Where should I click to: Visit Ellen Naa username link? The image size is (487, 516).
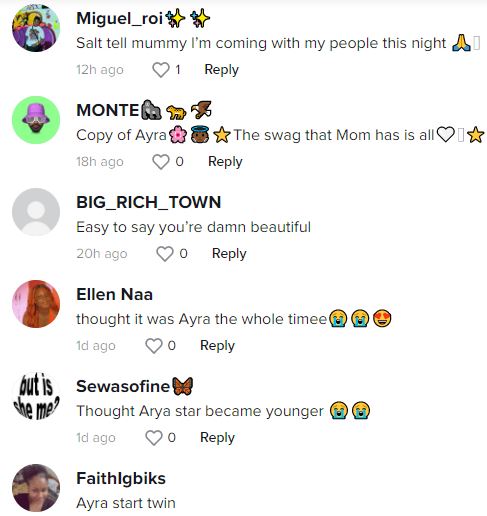(114, 295)
